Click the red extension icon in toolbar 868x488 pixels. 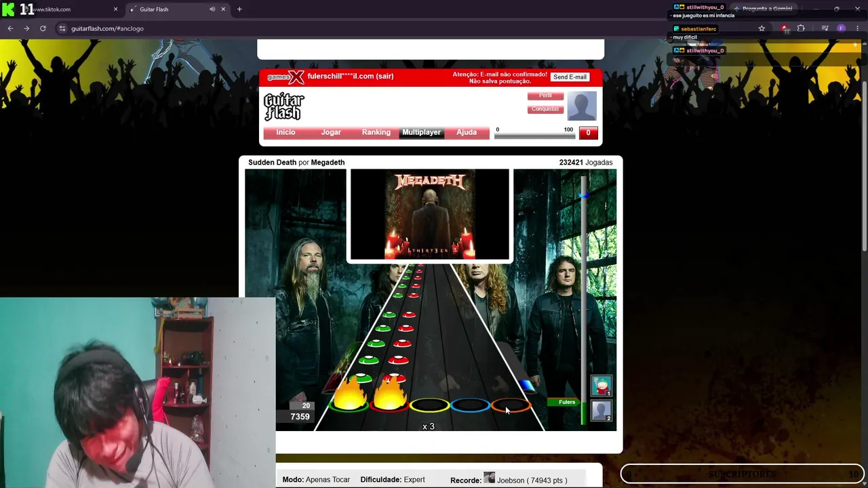point(785,28)
